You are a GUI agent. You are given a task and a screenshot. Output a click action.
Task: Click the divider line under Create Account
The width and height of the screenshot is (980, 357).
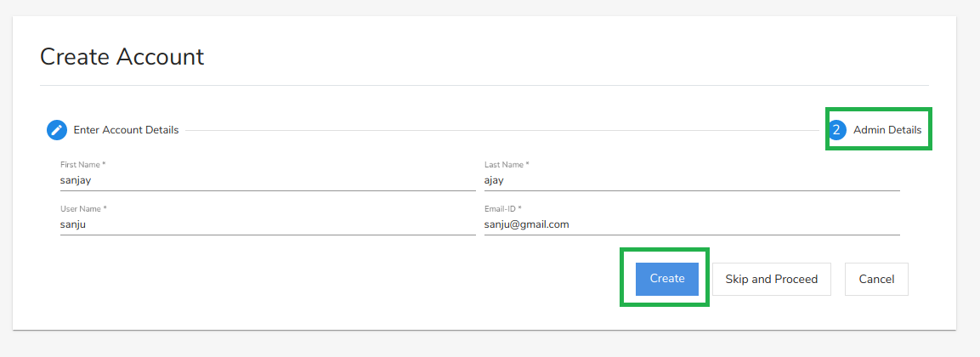tap(484, 86)
